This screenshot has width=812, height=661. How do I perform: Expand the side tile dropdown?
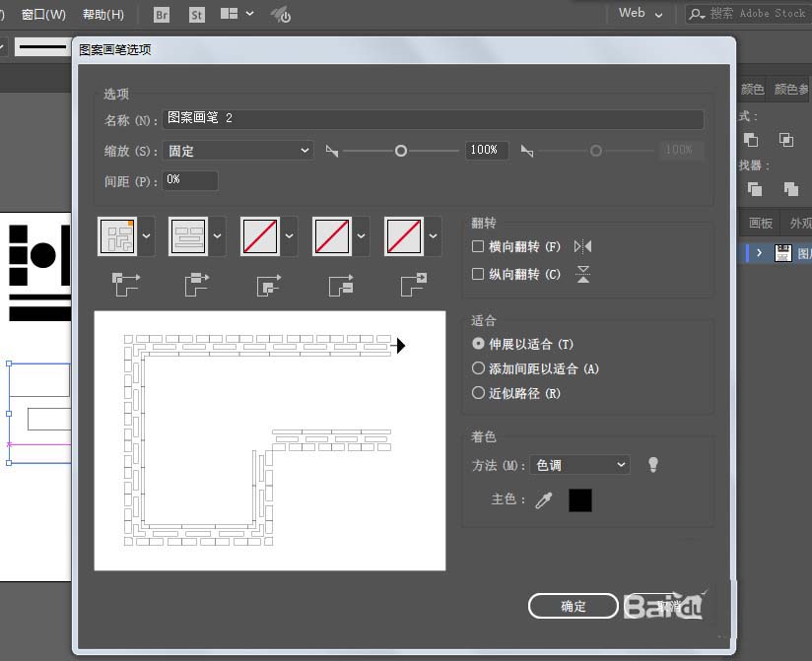[x=218, y=236]
